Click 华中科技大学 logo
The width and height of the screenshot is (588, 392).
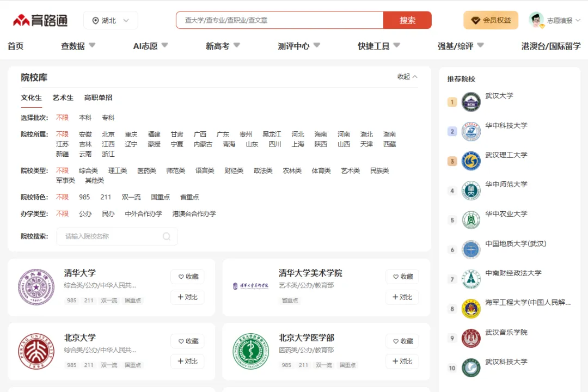(471, 132)
